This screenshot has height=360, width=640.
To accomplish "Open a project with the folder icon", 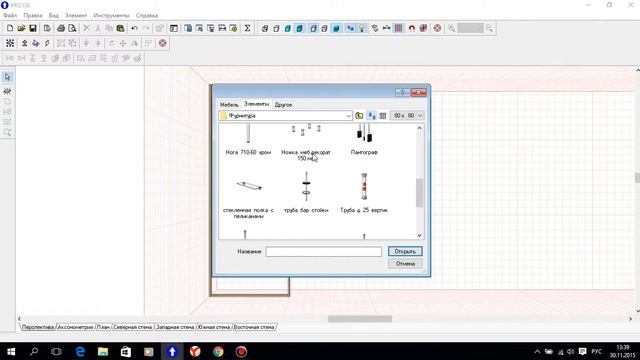I will [21, 28].
